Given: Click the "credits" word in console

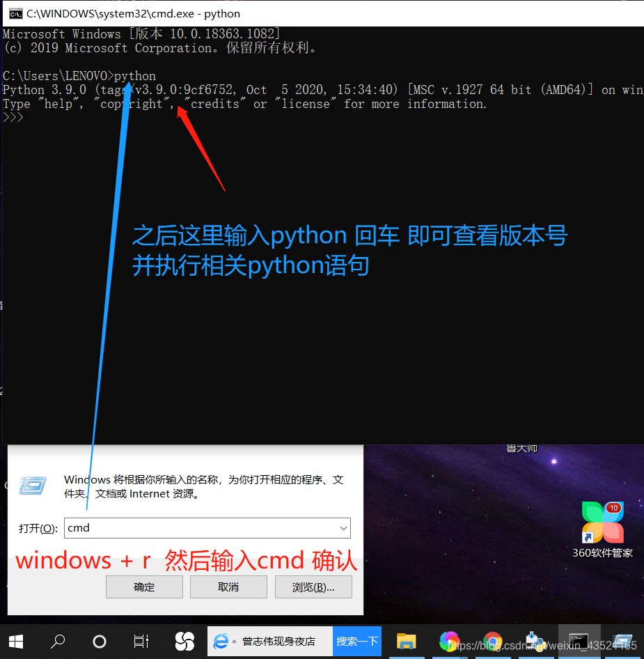Looking at the screenshot, I should (x=214, y=104).
